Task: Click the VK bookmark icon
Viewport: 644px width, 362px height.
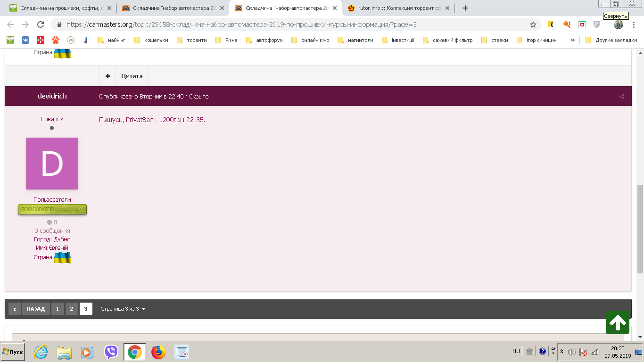Action: [x=25, y=40]
